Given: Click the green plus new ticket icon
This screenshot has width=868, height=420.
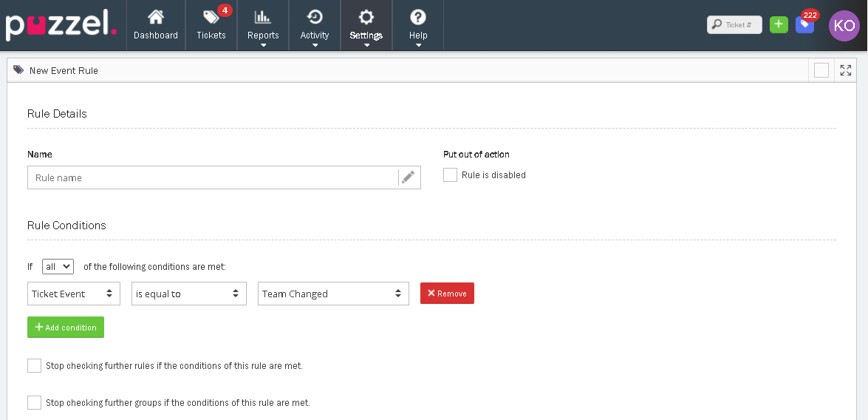Looking at the screenshot, I should pyautogui.click(x=779, y=24).
